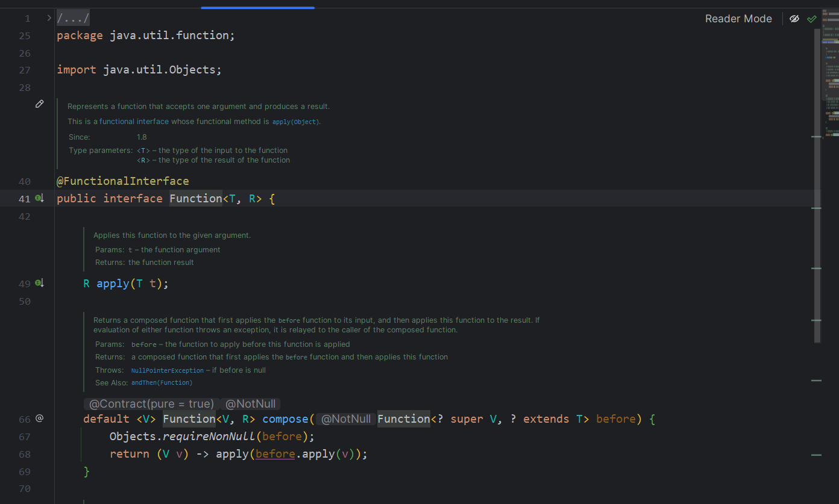
Task: Click 'Represents a function that accepts one argument' doc text
Action: 198,107
